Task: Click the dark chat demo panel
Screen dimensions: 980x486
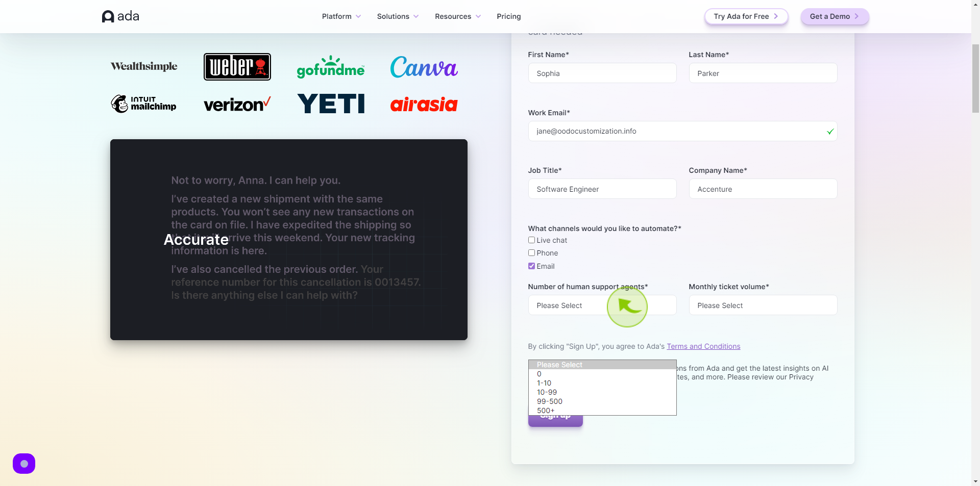Action: [289, 240]
